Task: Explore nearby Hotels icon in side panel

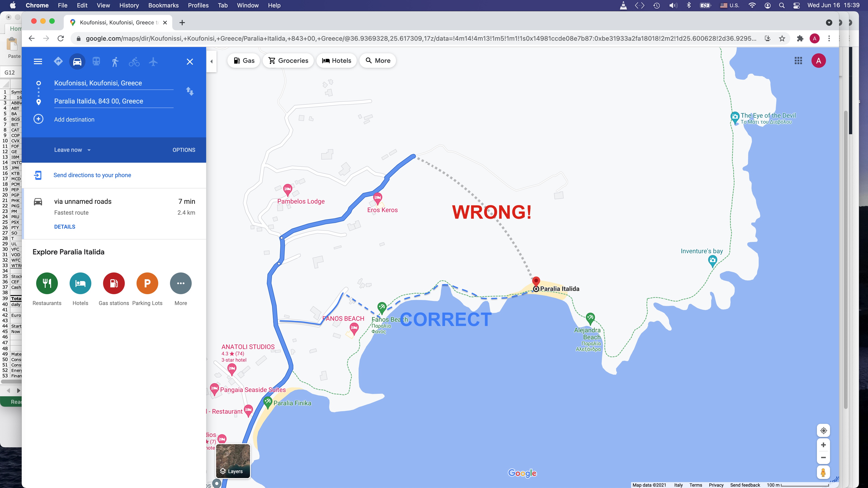Action: pyautogui.click(x=80, y=283)
